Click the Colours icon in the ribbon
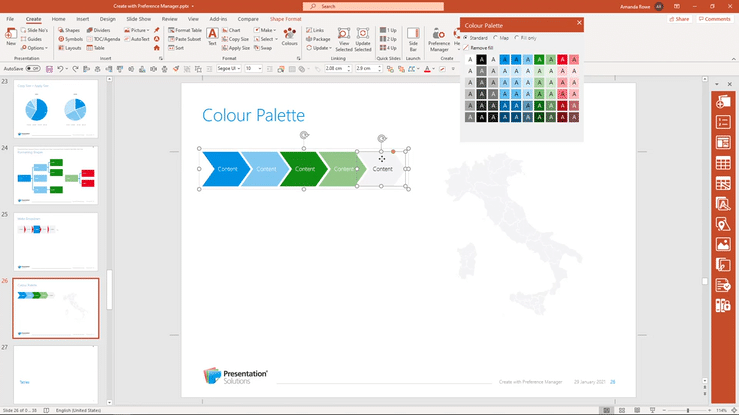The height and width of the screenshot is (415, 739). (x=289, y=37)
